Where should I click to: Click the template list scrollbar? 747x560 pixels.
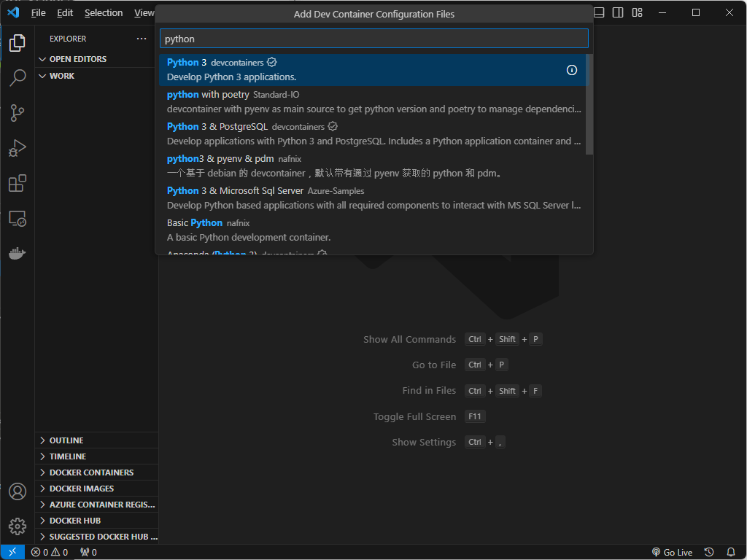(x=589, y=104)
